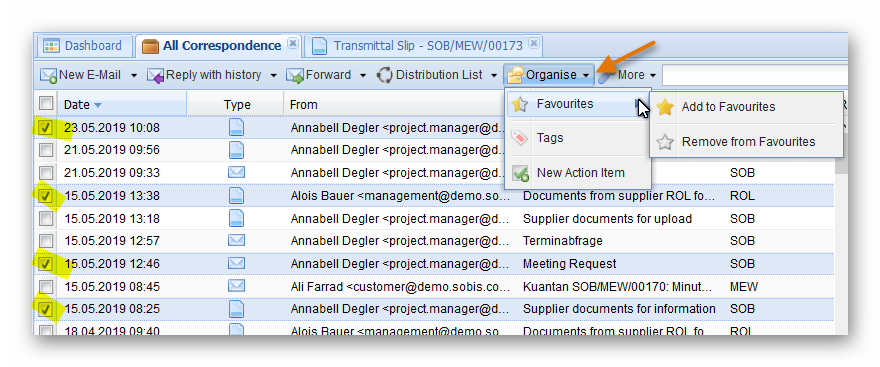
Task: Click the New Action Item checkmark icon
Action: point(520,173)
